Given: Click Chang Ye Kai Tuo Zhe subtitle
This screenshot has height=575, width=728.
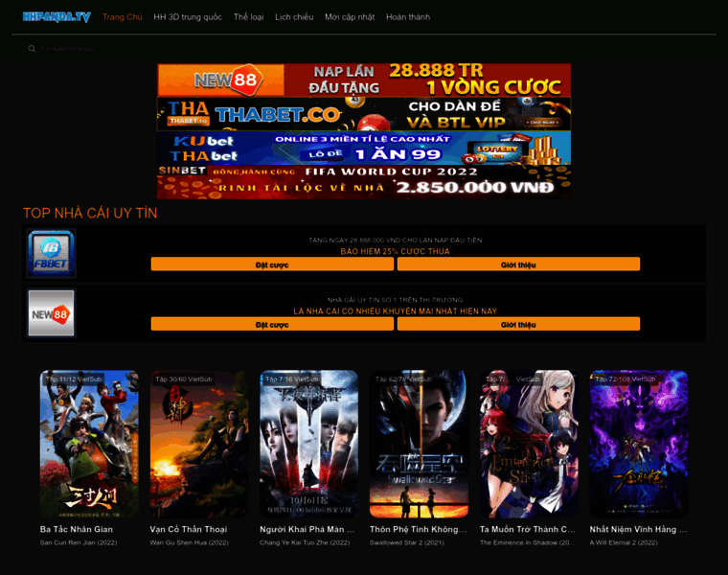Looking at the screenshot, I should 305,542.
